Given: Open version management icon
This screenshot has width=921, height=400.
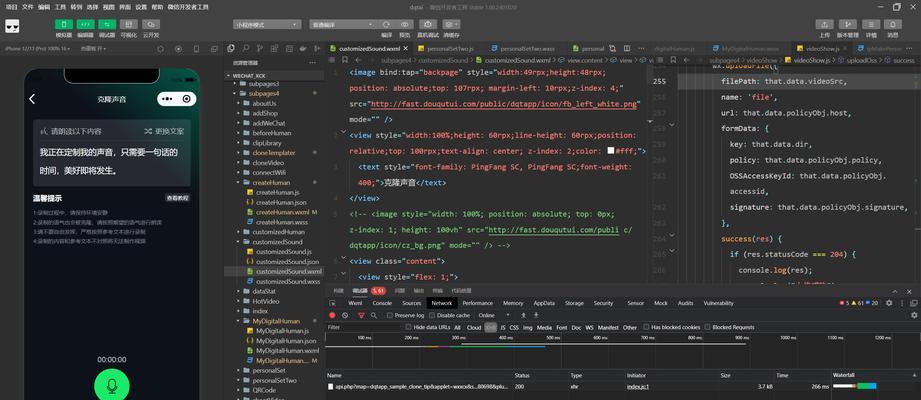Looking at the screenshot, I should 847,25.
